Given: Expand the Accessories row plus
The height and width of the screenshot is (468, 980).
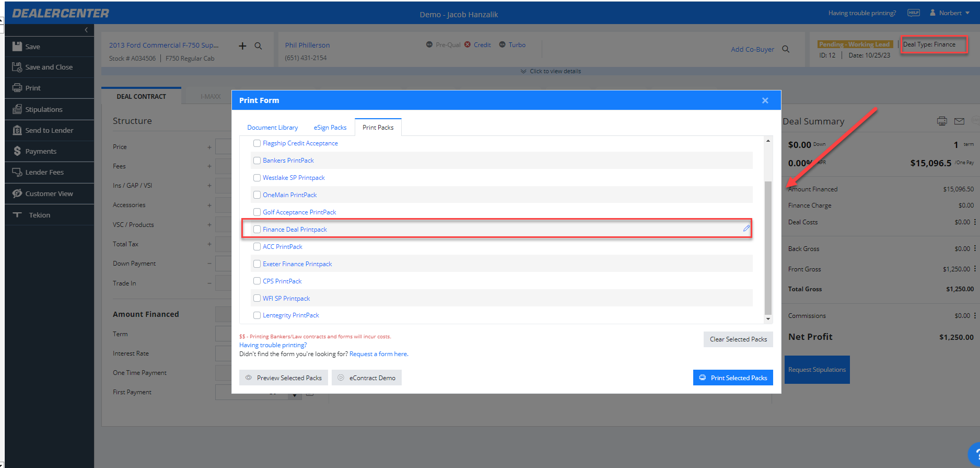Looking at the screenshot, I should pos(209,206).
